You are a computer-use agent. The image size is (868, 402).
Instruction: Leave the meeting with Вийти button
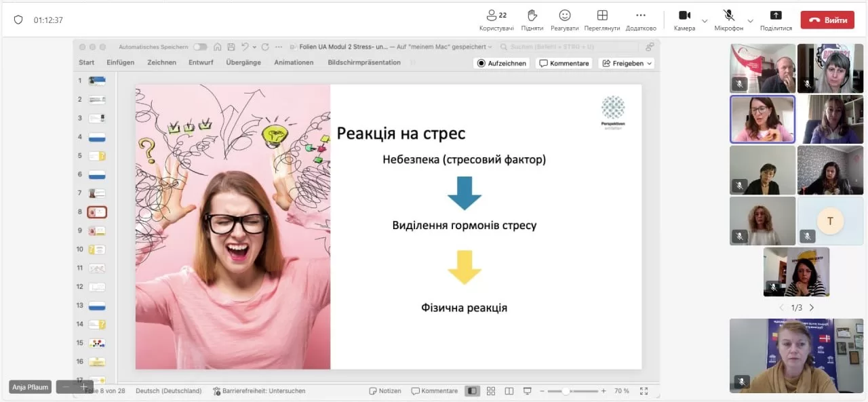827,20
